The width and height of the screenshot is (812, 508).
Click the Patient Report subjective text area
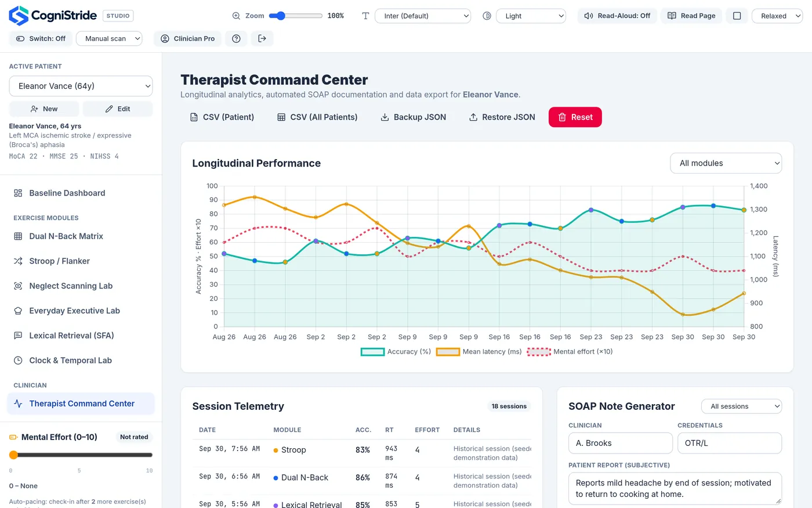tap(675, 488)
